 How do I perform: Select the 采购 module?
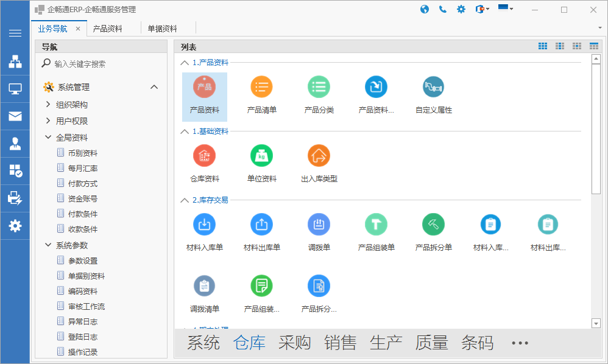point(295,343)
